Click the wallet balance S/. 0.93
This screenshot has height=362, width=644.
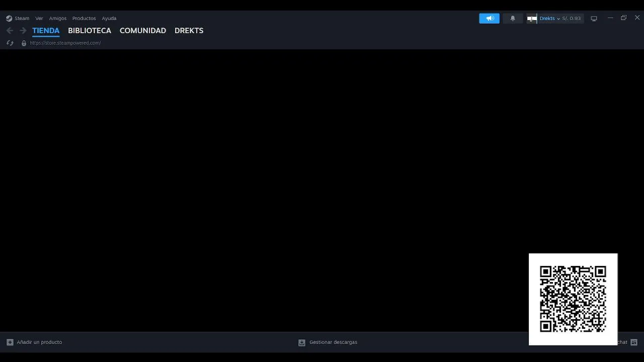(x=572, y=19)
